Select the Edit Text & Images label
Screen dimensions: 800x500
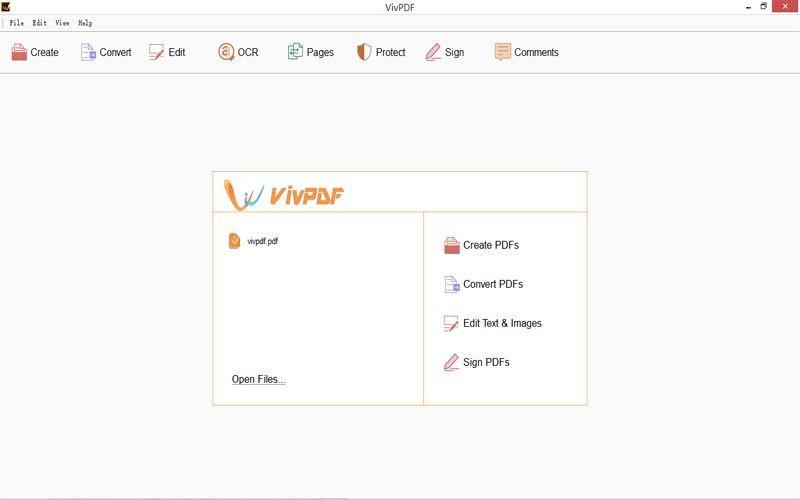point(502,323)
